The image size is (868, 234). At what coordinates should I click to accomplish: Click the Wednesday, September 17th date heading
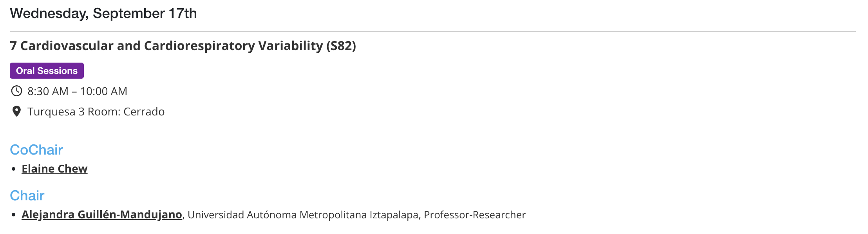(103, 13)
